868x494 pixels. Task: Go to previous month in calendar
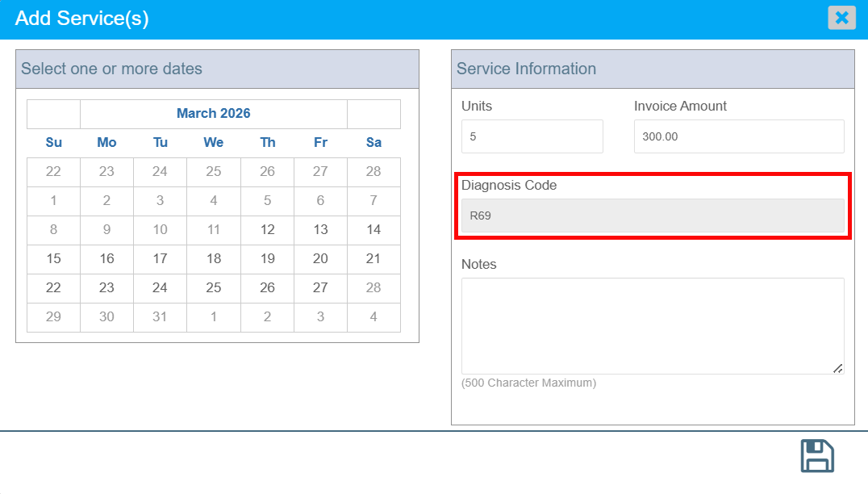pos(54,114)
